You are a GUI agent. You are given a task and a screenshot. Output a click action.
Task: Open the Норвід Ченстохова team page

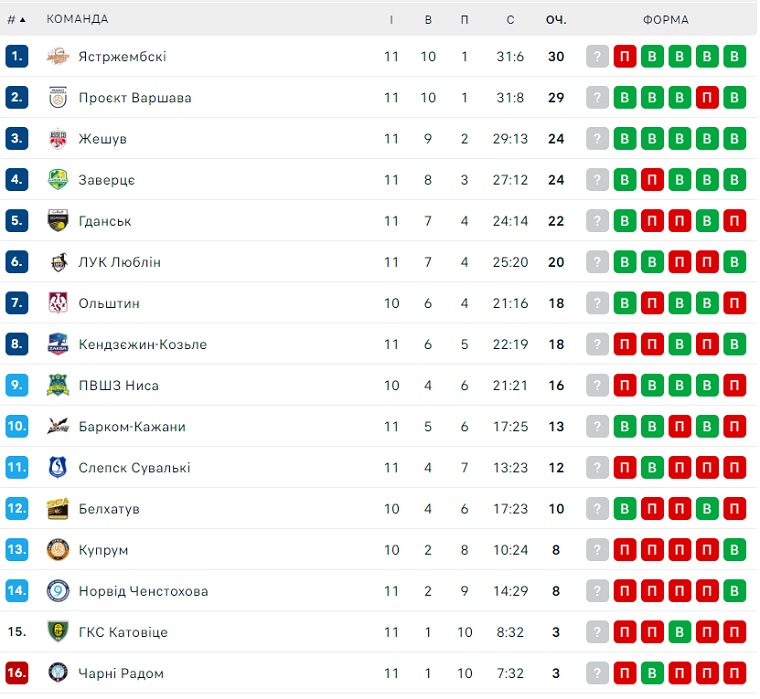coord(143,591)
